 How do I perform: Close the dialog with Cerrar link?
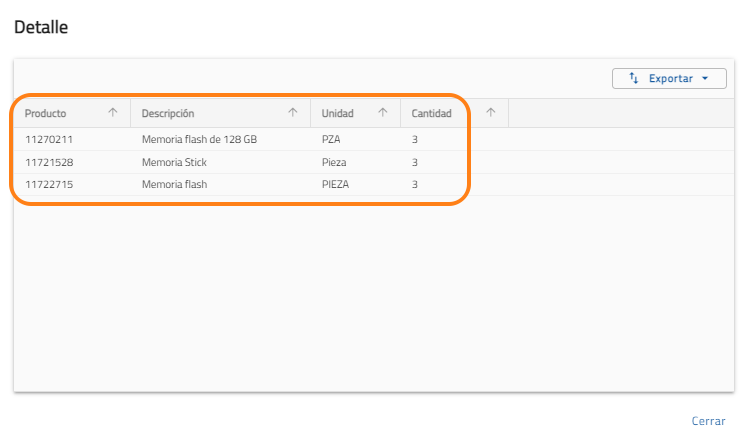tap(708, 421)
